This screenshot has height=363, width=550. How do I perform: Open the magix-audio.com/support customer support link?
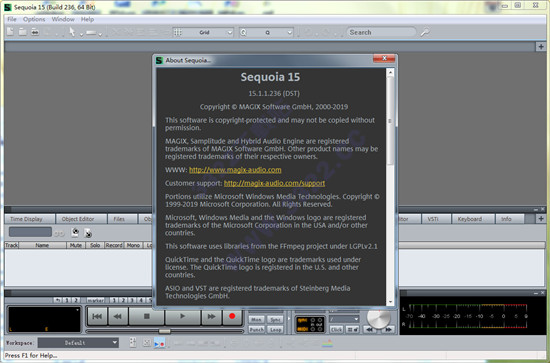[274, 183]
